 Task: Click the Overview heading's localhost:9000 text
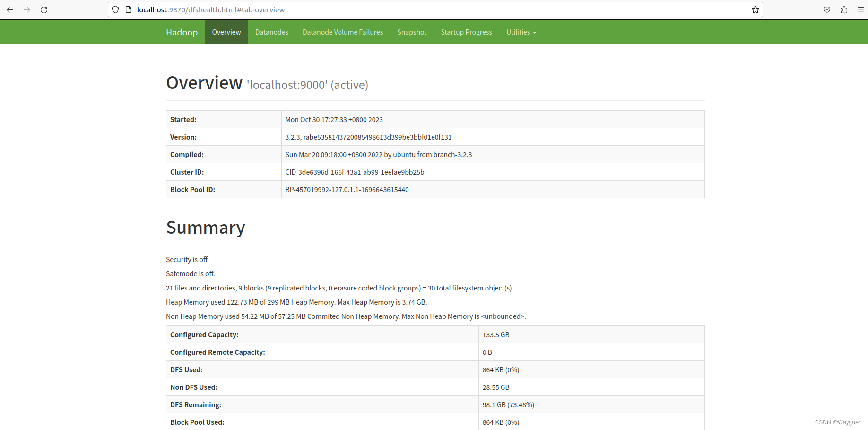click(x=286, y=85)
